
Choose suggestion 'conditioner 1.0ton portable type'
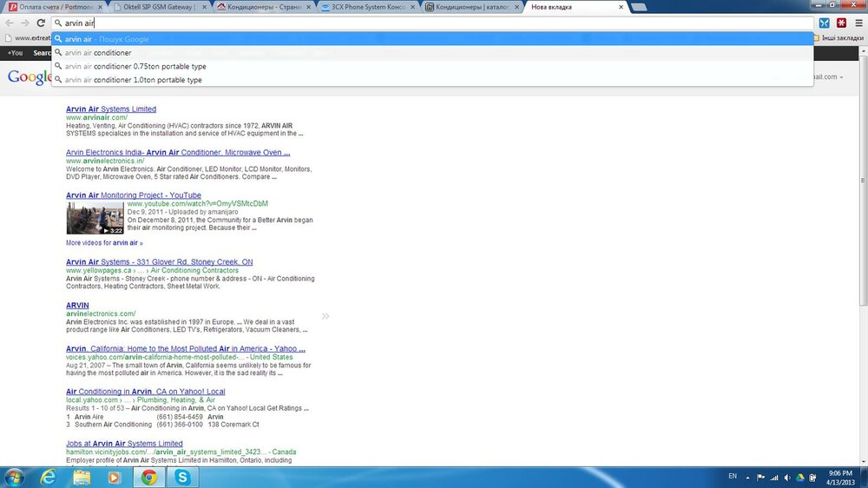coord(431,80)
